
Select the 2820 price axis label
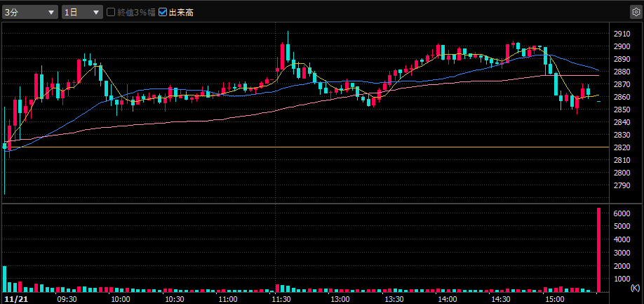[621, 147]
